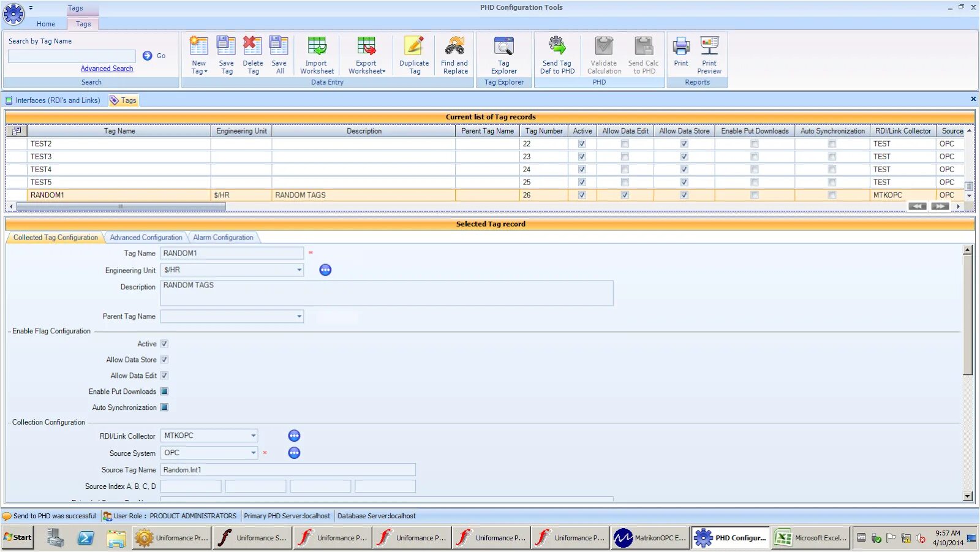Click the PHD application gear button
Viewport: 980px width, 552px height.
coord(13,13)
